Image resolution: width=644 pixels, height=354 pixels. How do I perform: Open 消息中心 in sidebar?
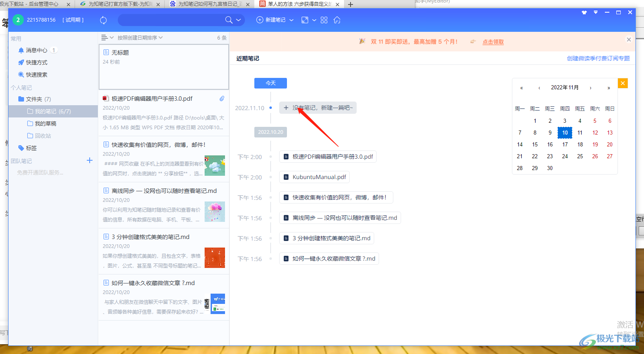pyautogui.click(x=37, y=50)
